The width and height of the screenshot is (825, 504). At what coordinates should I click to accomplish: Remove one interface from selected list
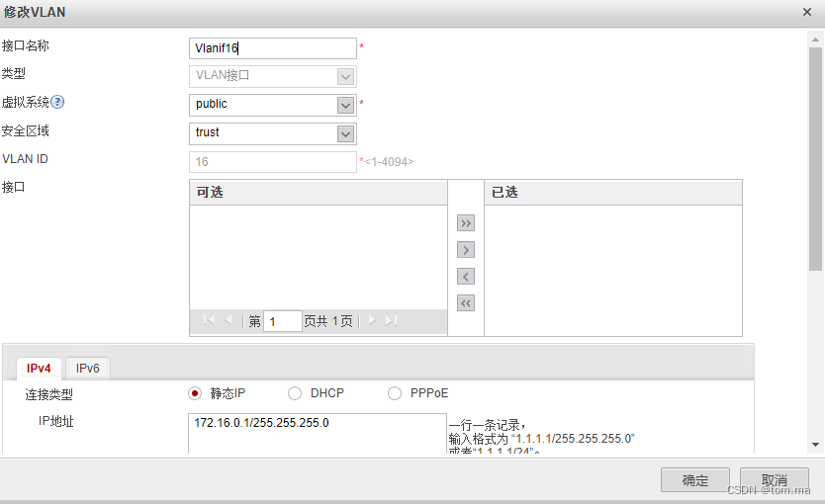pyautogui.click(x=466, y=277)
